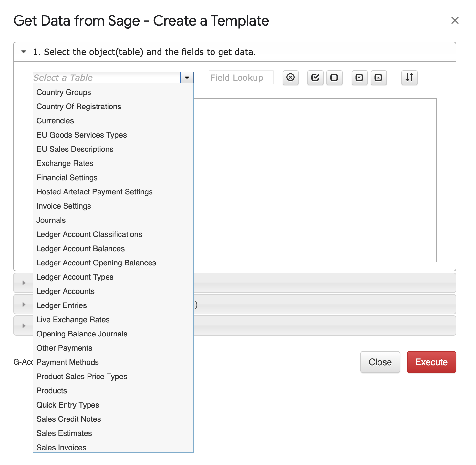The width and height of the screenshot is (476, 465).
Task: Click the move up arrow icon
Action: coord(378,77)
